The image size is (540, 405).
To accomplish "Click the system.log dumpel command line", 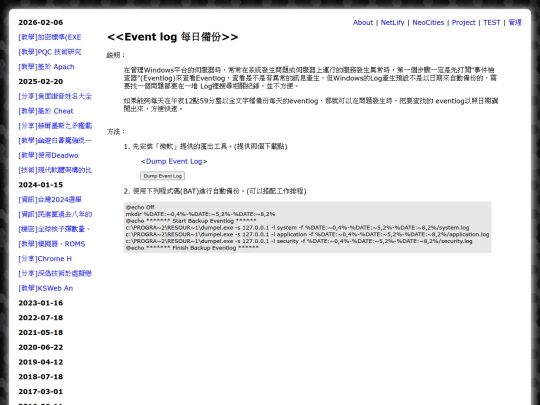I will (298, 227).
